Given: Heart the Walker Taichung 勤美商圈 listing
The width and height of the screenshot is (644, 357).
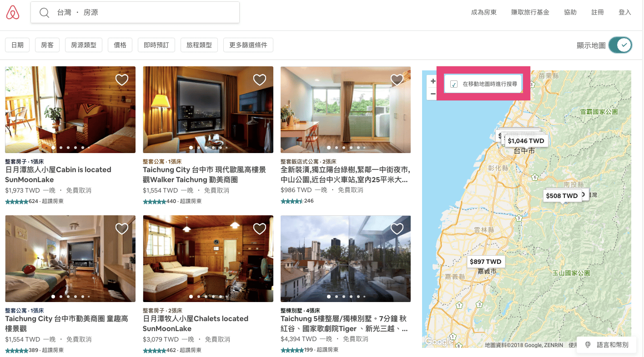Looking at the screenshot, I should coord(260,80).
